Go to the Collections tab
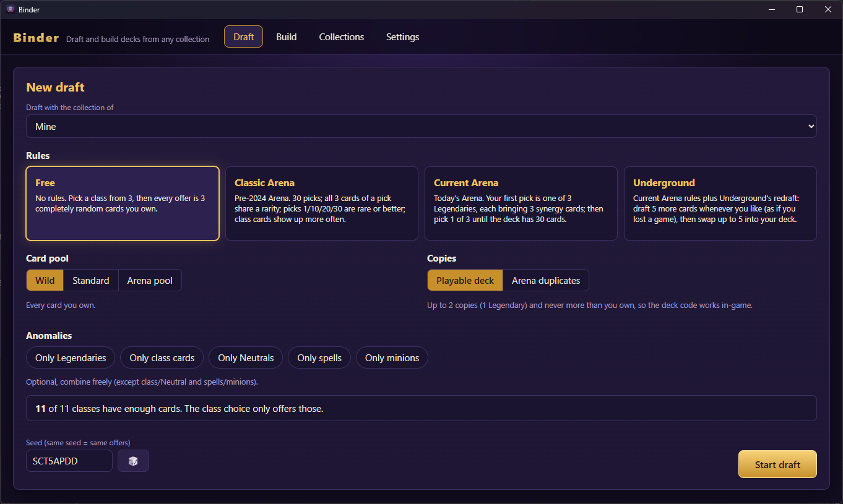 tap(342, 36)
